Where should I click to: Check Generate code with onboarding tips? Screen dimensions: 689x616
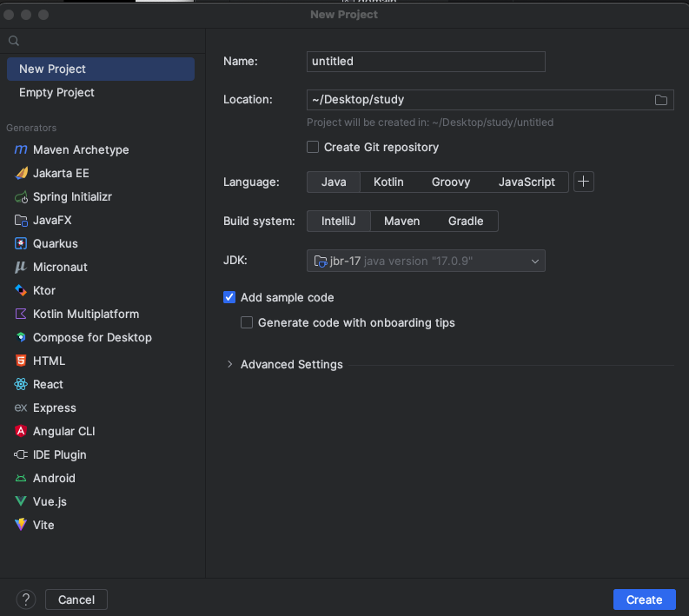pos(247,322)
